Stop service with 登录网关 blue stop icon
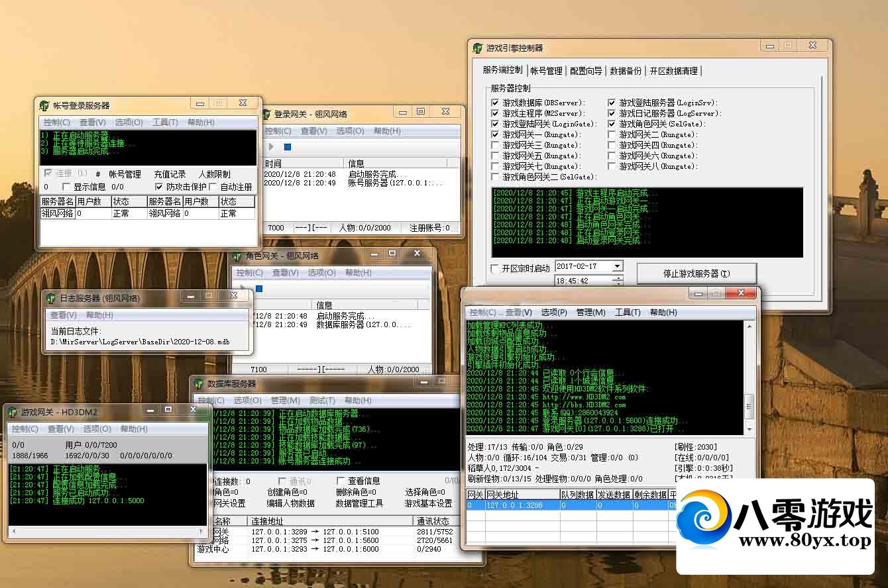This screenshot has height=588, width=888. pos(288,147)
